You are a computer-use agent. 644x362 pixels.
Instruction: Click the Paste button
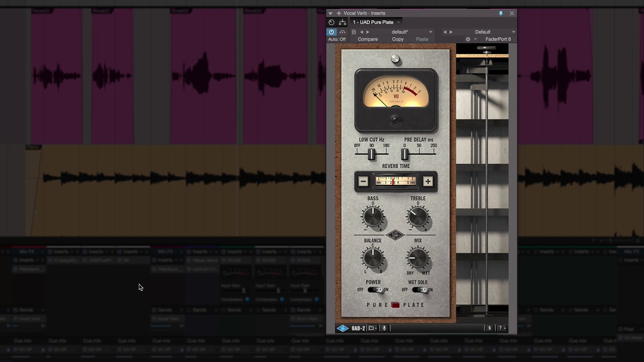tap(422, 39)
